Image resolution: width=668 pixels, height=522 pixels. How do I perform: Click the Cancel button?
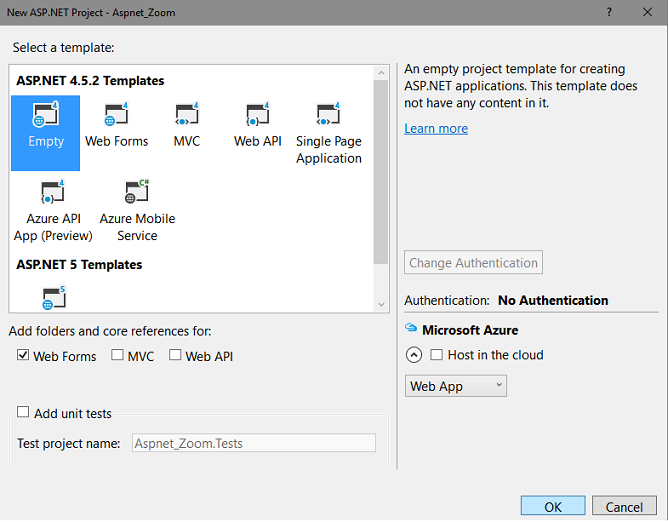coord(624,507)
